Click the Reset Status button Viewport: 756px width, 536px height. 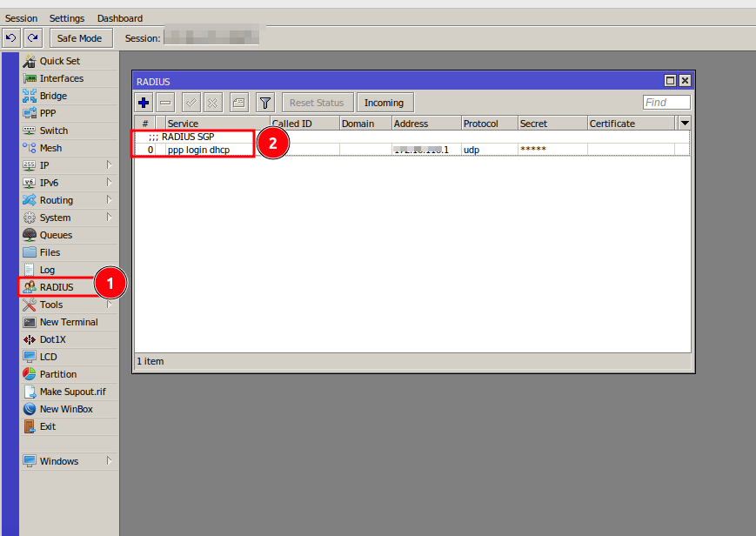click(317, 103)
